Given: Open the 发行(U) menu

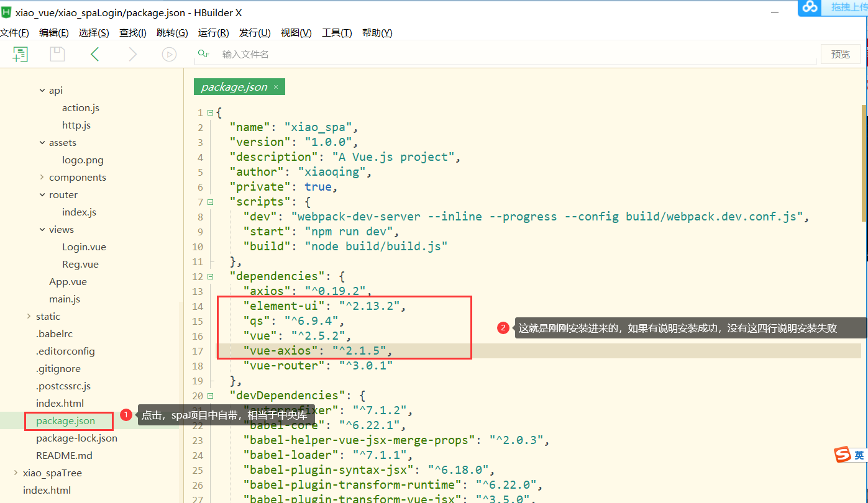Looking at the screenshot, I should coord(255,33).
